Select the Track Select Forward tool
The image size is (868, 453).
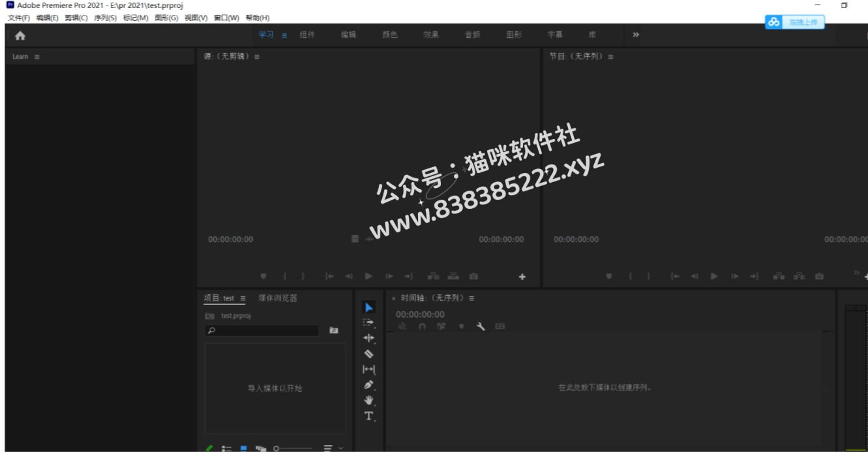(x=369, y=322)
